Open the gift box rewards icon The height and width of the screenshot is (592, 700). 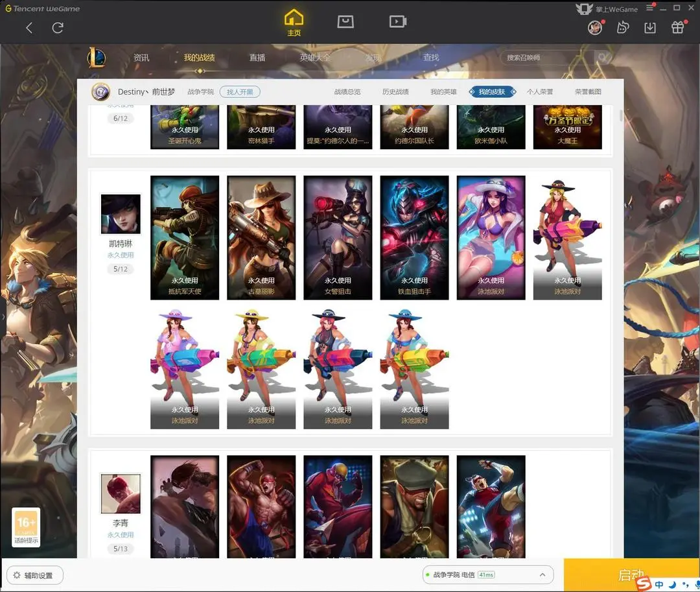click(x=678, y=28)
